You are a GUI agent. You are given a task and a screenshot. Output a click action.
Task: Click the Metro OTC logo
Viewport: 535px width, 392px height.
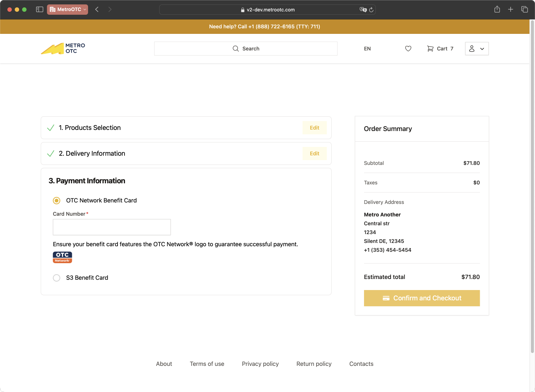63,49
